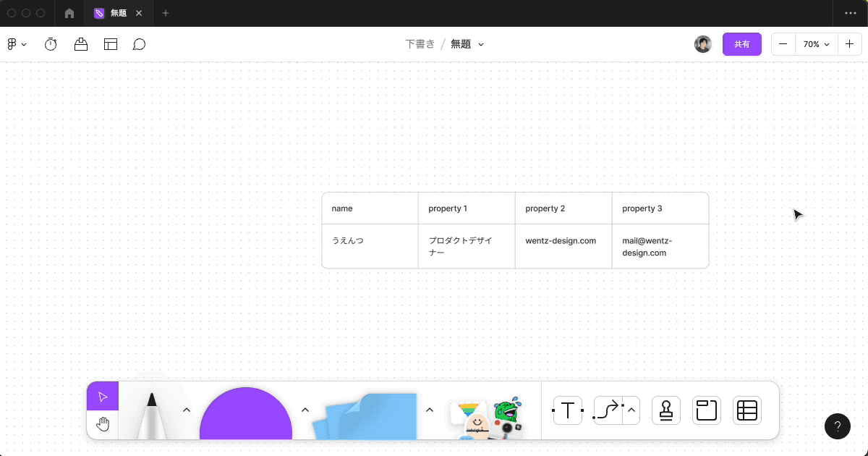This screenshot has width=868, height=456.
Task: Expand the marker tool options chevron
Action: pyautogui.click(x=187, y=410)
